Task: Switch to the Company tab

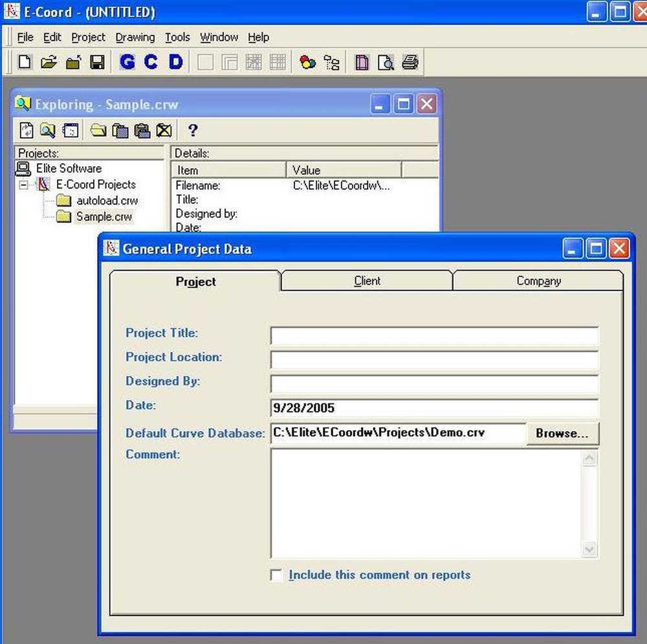Action: pos(538,281)
